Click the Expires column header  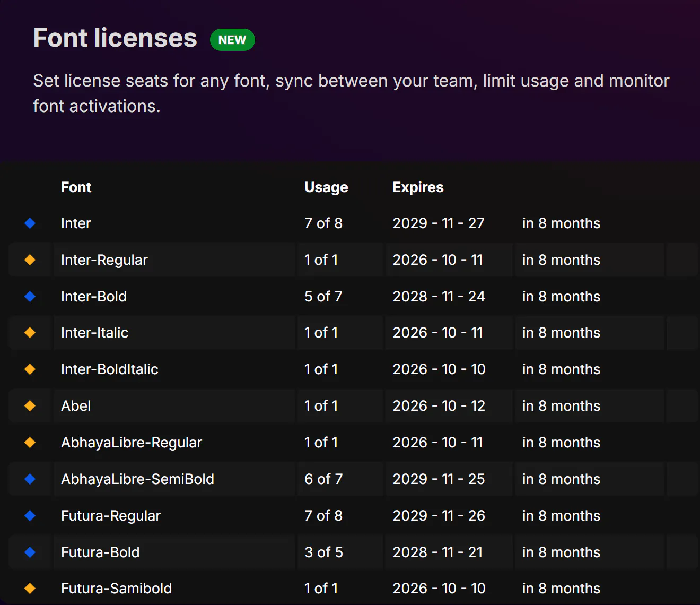(x=418, y=187)
